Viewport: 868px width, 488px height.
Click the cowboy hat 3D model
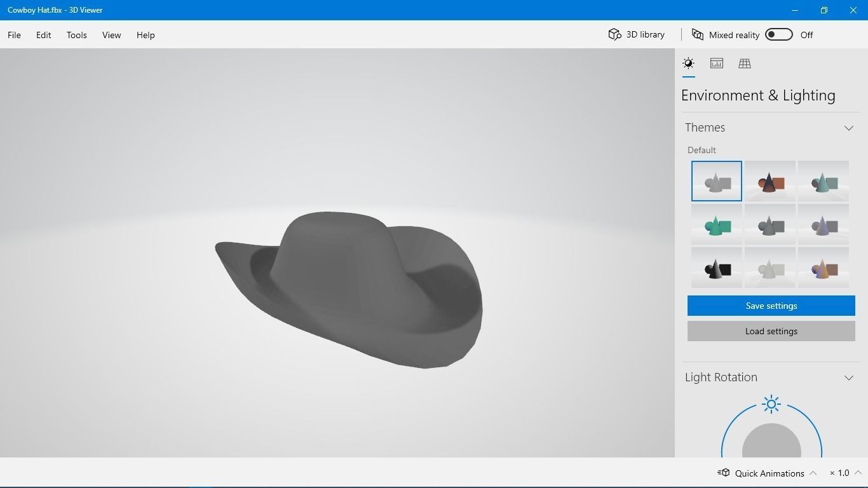(348, 290)
